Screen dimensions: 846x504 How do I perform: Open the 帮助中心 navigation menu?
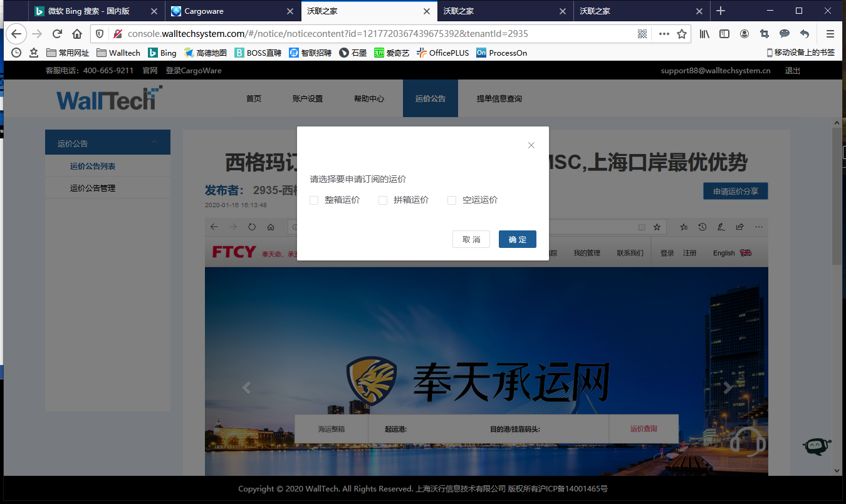368,98
